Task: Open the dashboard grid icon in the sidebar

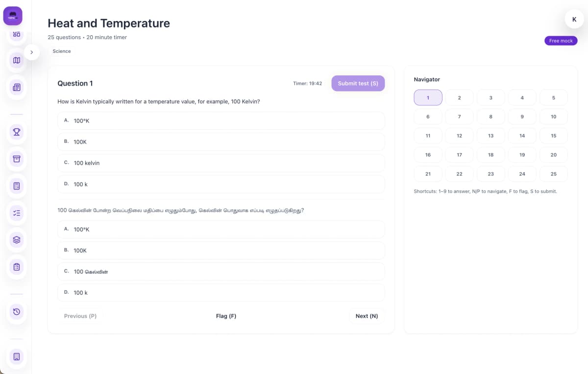Action: [x=16, y=34]
